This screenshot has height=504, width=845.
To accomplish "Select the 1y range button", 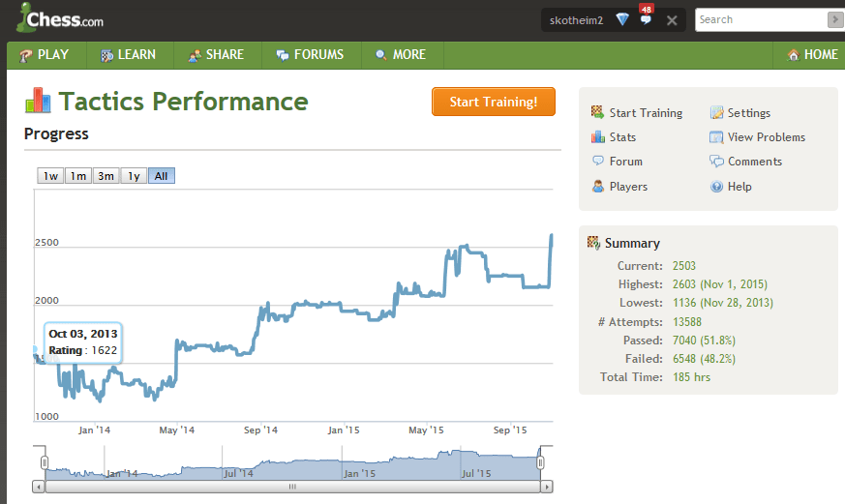I will (x=134, y=176).
